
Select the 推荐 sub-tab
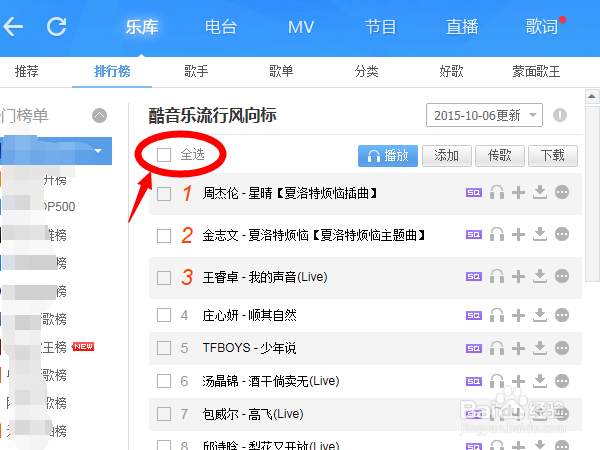point(27,71)
